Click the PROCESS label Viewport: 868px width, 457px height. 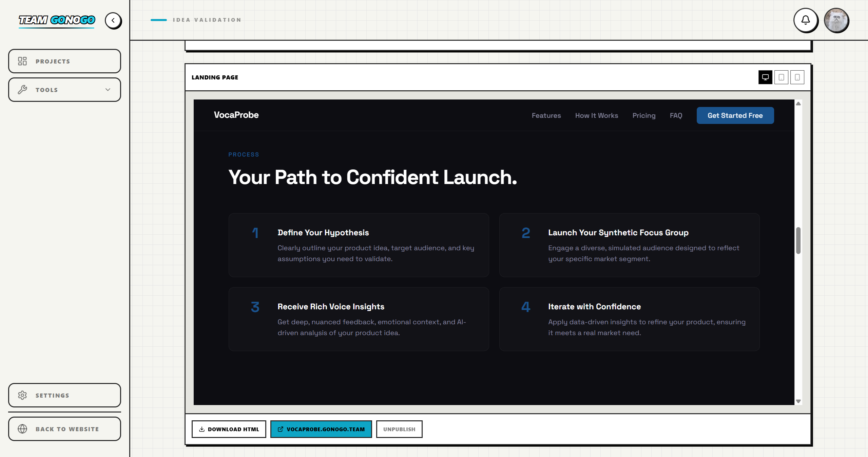[244, 154]
